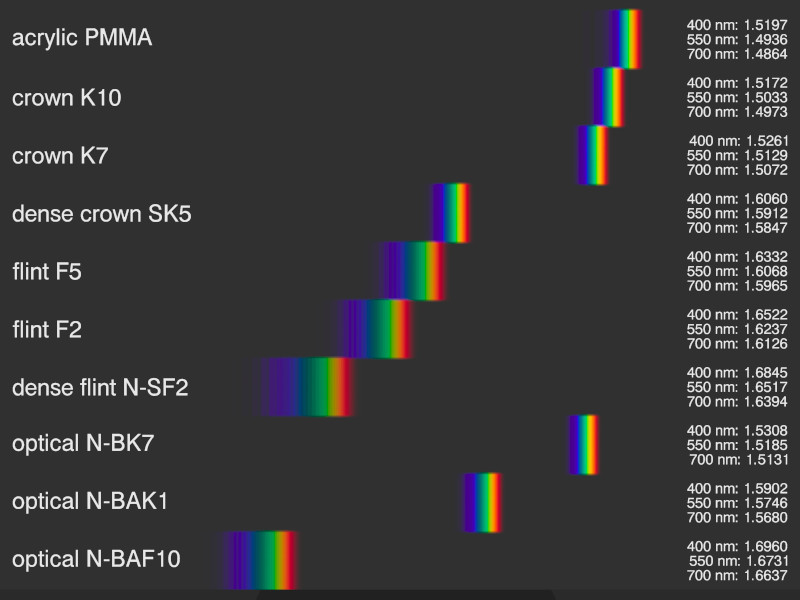Select the acrylic PMMA material label
The image size is (800, 600).
pos(82,39)
